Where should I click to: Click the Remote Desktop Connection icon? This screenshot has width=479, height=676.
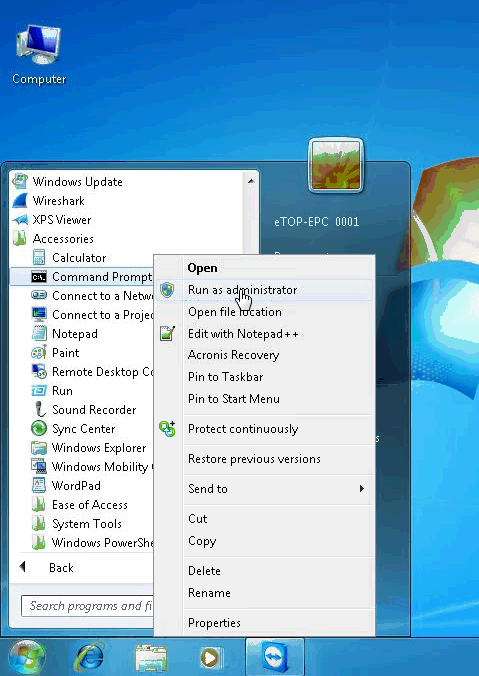pos(39,371)
